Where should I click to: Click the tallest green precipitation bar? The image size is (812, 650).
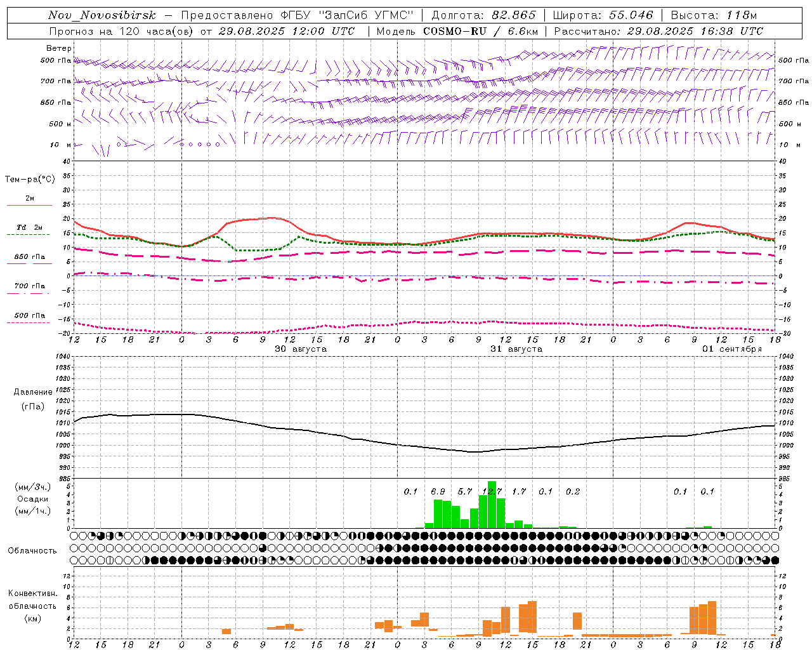[492, 505]
